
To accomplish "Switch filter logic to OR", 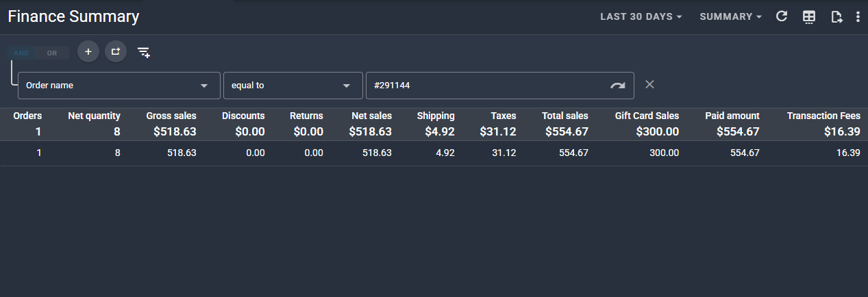I will [x=52, y=53].
